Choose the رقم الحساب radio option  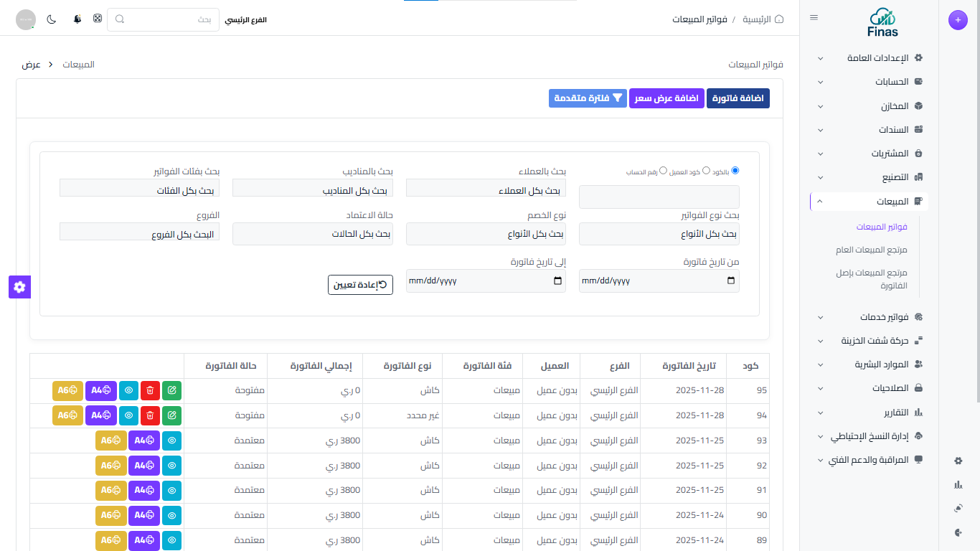tap(663, 171)
